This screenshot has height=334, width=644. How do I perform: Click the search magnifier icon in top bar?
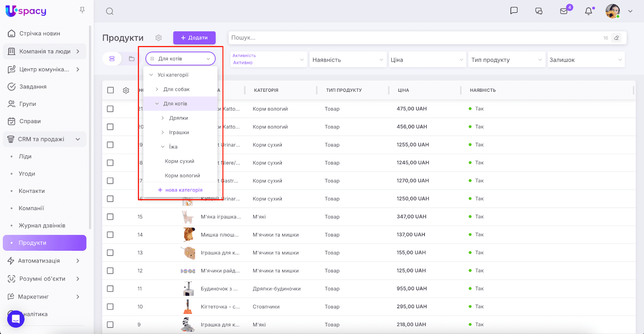[109, 11]
